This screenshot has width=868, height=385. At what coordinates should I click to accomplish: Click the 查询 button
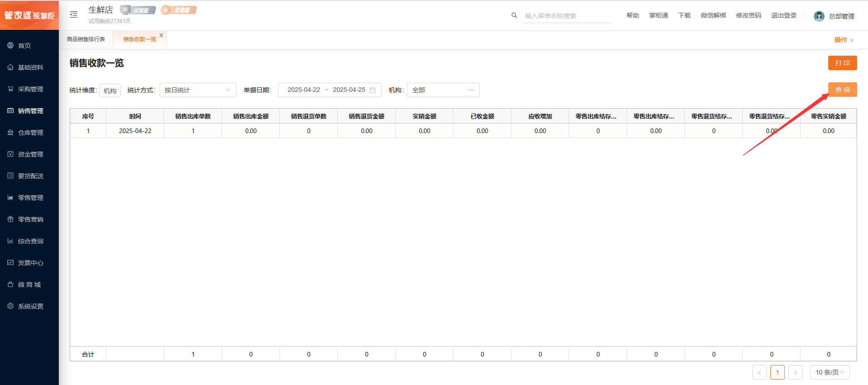point(842,90)
